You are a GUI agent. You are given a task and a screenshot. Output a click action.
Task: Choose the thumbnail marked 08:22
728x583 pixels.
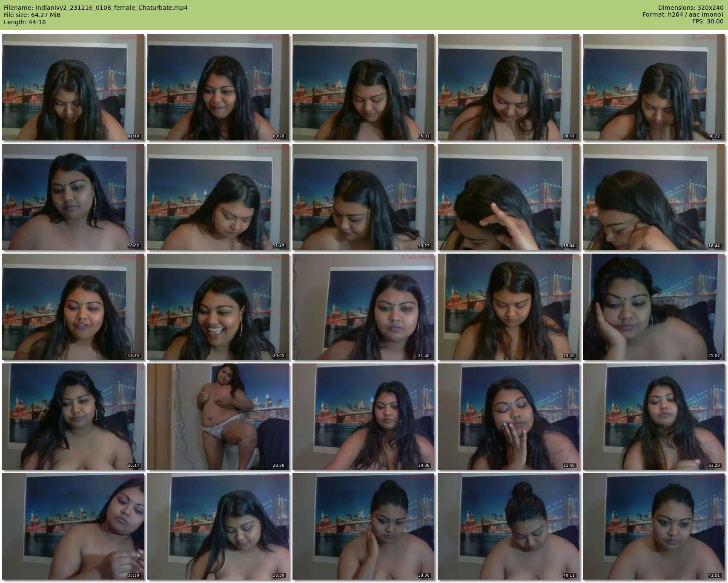(x=653, y=87)
